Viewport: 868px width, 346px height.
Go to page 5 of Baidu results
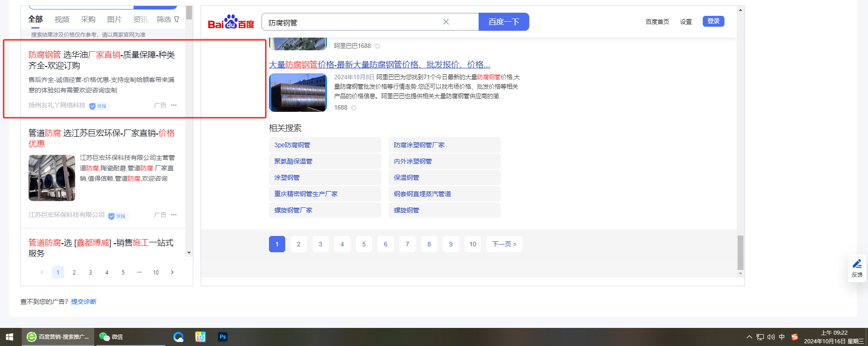(364, 244)
